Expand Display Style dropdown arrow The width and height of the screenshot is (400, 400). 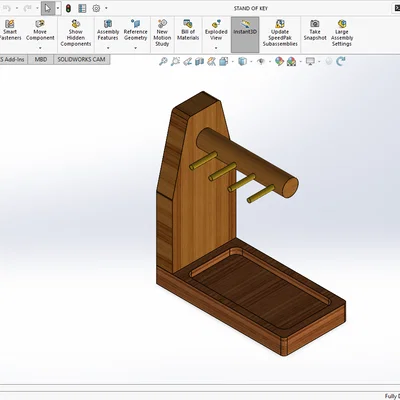coord(251,61)
